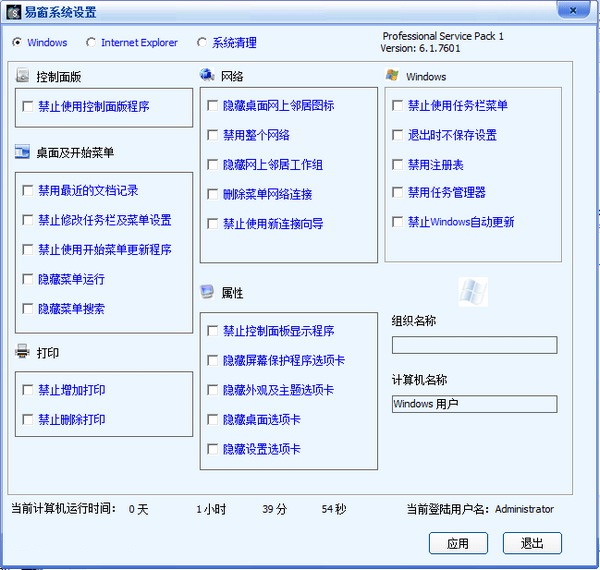This screenshot has width=600, height=570.
Task: Toggle 隐藏设置选项卡 checkbox
Action: click(x=212, y=449)
